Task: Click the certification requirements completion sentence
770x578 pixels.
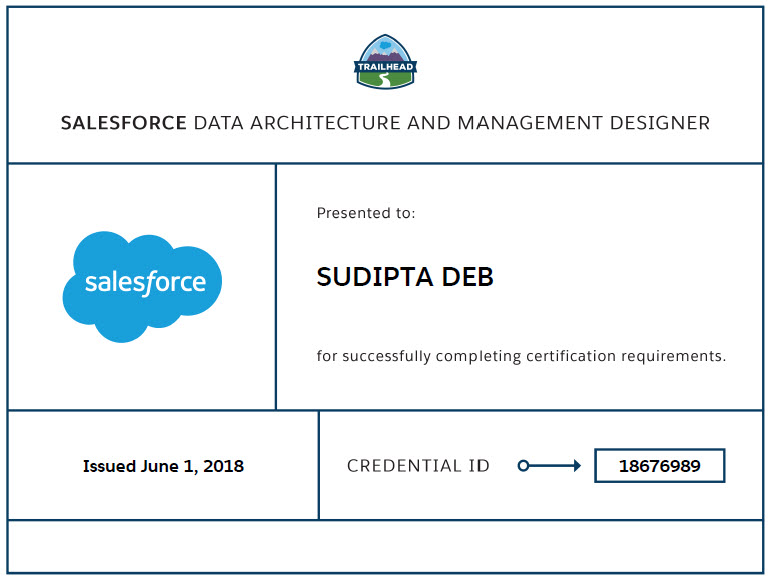Action: (521, 356)
